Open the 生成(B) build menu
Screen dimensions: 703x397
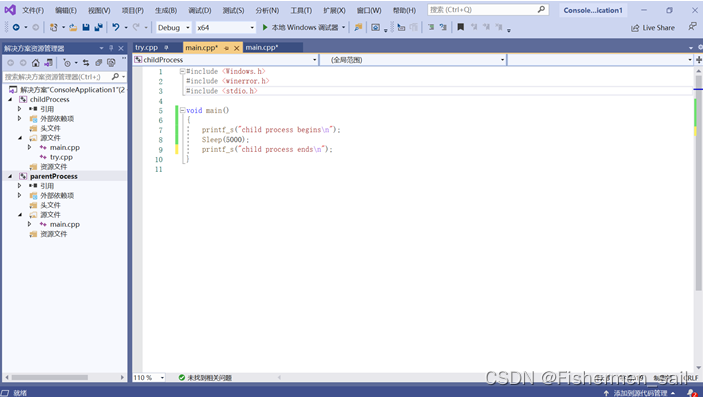pyautogui.click(x=166, y=10)
